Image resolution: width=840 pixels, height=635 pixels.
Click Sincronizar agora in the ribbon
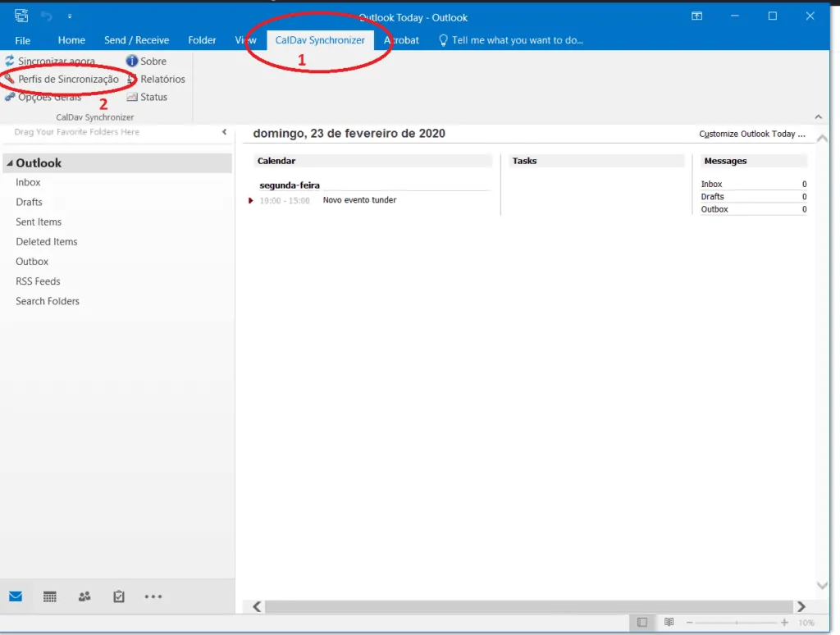coord(50,61)
